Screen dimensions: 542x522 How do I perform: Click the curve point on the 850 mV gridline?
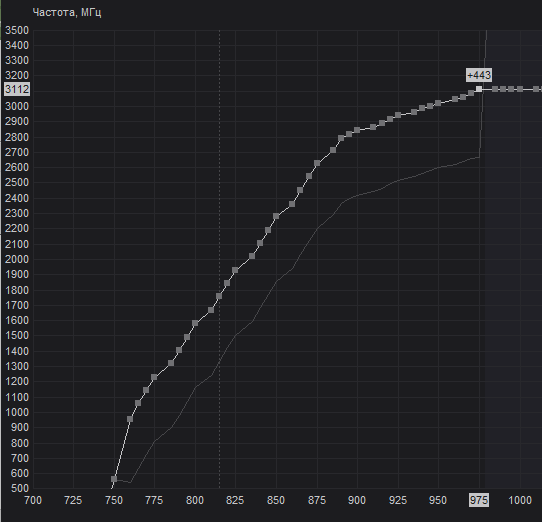point(276,216)
